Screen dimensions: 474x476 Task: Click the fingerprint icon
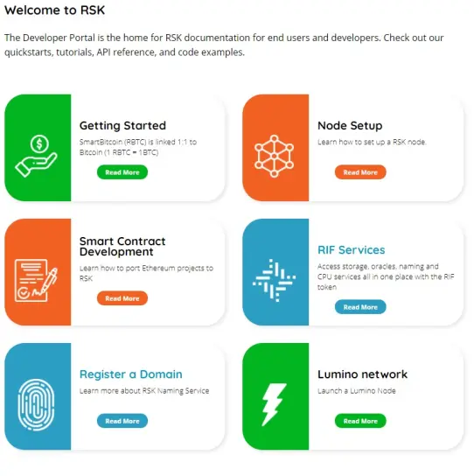coord(36,404)
